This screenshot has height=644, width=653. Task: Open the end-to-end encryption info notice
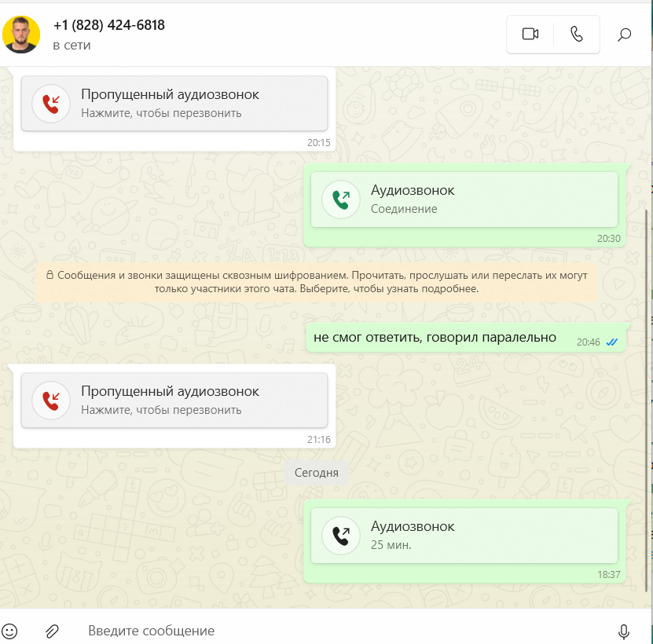[317, 282]
